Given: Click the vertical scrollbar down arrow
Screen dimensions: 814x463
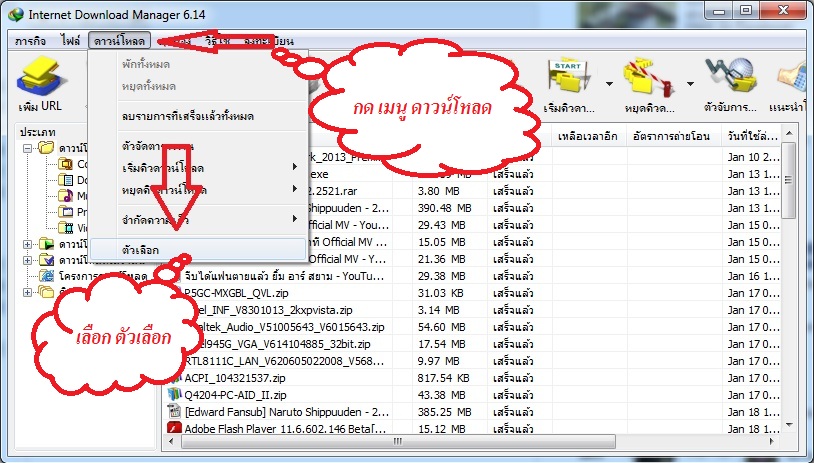Looking at the screenshot, I should tap(789, 425).
